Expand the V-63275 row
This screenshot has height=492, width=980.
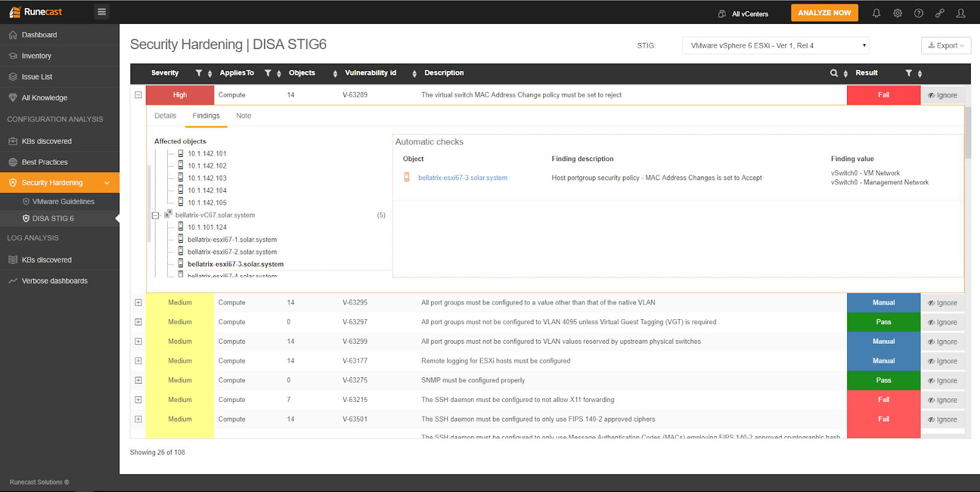tap(138, 380)
